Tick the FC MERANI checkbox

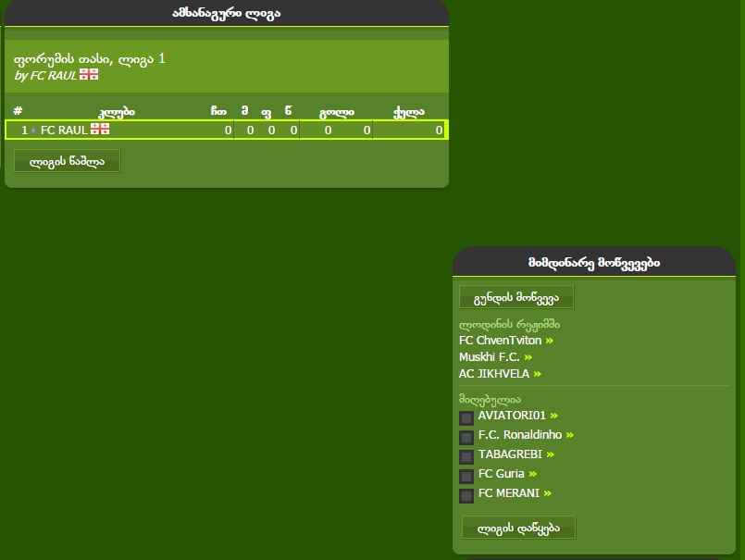point(466,496)
